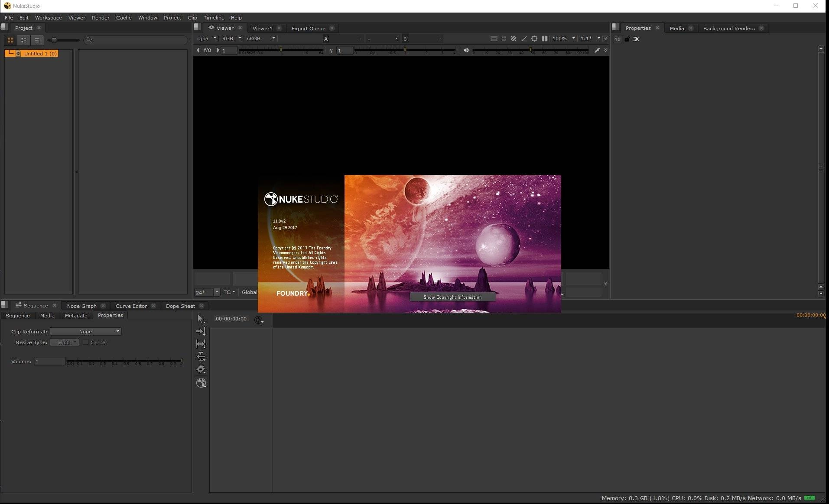Select the Untitled 1 project item
The height and width of the screenshot is (504, 829).
(x=31, y=53)
